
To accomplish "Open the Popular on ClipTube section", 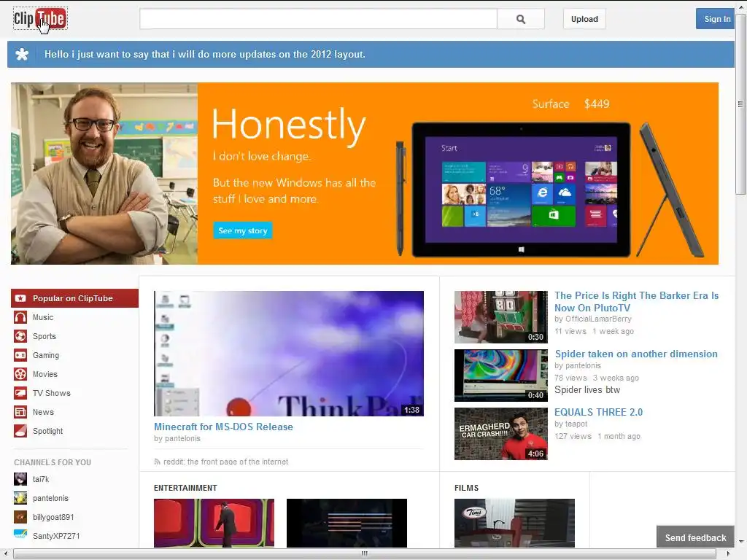I will coord(75,298).
